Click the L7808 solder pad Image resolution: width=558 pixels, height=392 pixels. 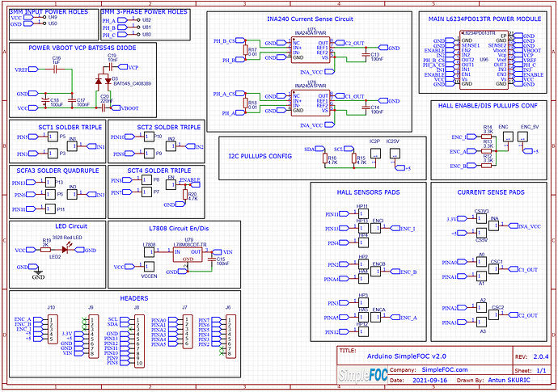coord(149,252)
